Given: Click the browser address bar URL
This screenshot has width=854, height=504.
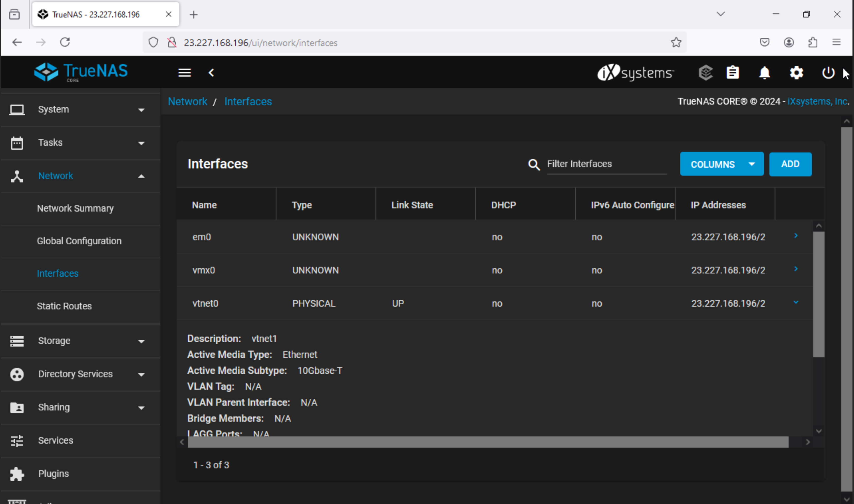Looking at the screenshot, I should pyautogui.click(x=261, y=43).
